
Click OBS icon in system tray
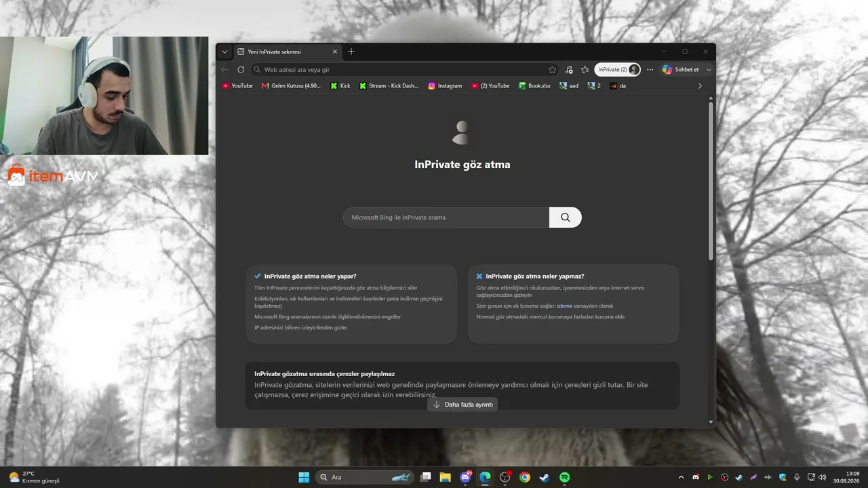coord(725,477)
